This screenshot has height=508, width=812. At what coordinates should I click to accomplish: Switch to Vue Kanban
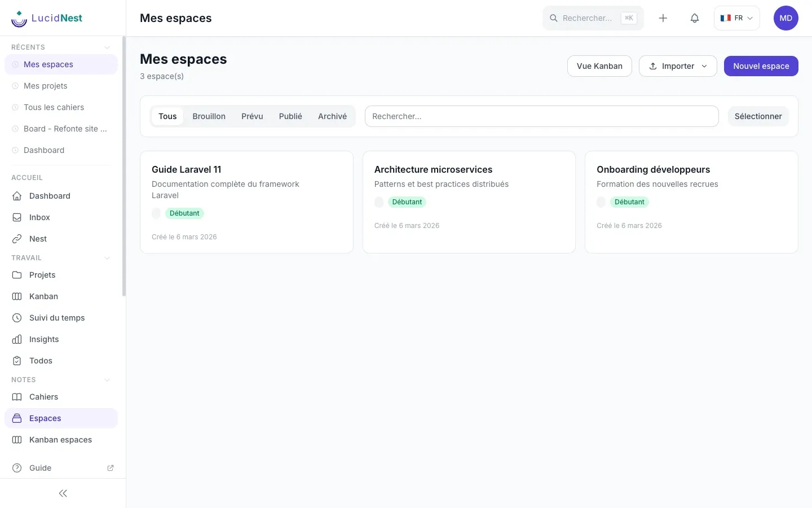pos(599,66)
